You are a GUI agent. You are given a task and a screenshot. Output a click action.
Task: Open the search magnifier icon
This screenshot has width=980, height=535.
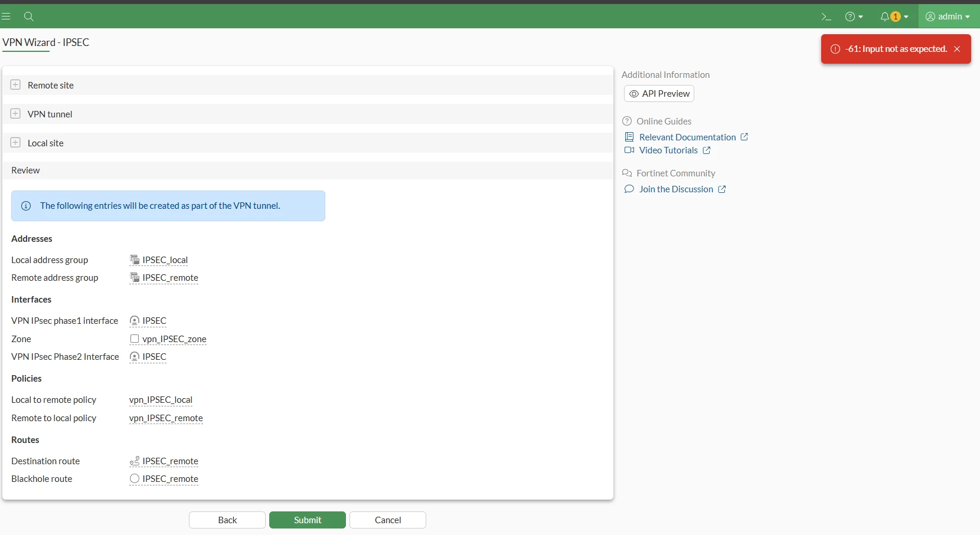point(28,17)
